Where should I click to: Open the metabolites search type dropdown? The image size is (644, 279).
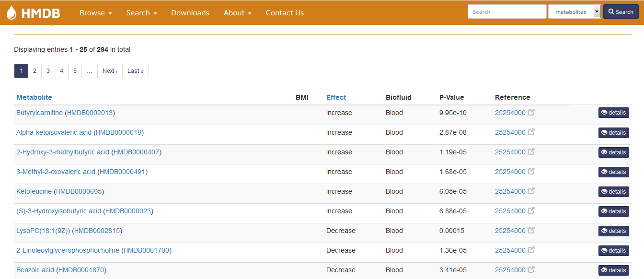click(x=597, y=12)
